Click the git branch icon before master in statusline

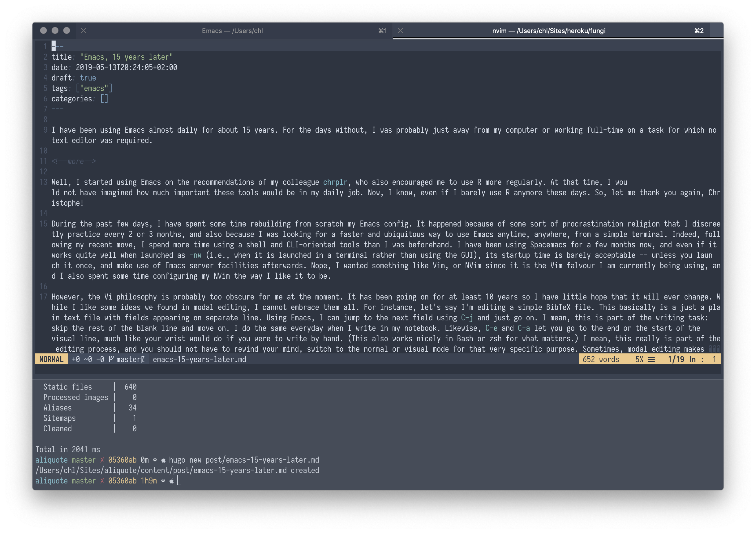(x=111, y=359)
